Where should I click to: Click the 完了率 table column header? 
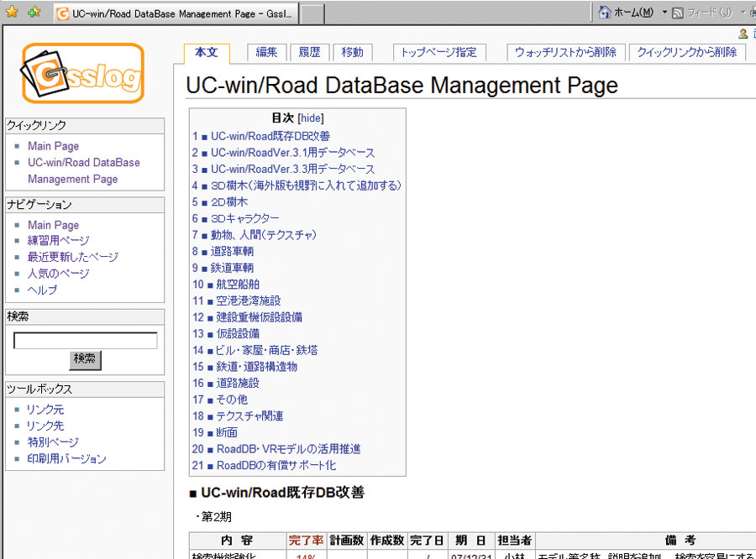pos(307,541)
